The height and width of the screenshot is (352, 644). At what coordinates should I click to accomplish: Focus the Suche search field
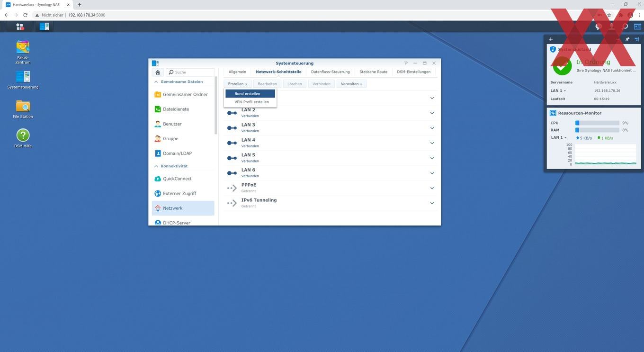190,72
